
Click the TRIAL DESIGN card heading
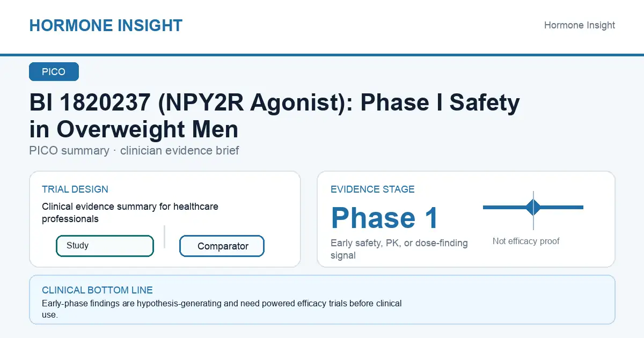click(75, 189)
